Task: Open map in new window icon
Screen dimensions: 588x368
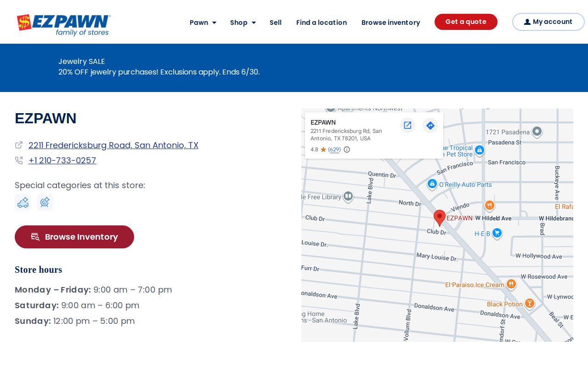Action: tap(407, 125)
